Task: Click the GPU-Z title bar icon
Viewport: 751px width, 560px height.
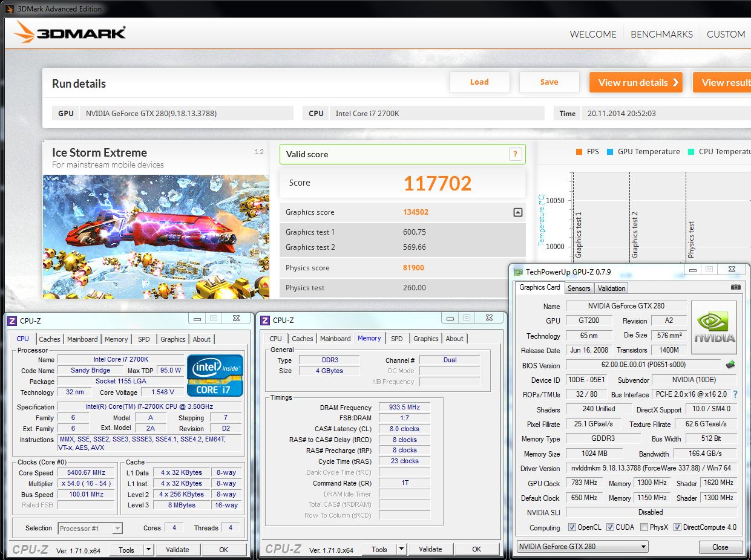Action: [x=518, y=272]
